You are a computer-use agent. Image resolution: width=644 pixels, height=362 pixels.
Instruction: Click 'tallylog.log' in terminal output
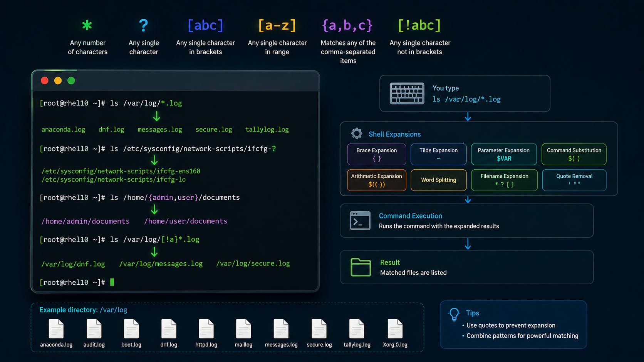(267, 130)
